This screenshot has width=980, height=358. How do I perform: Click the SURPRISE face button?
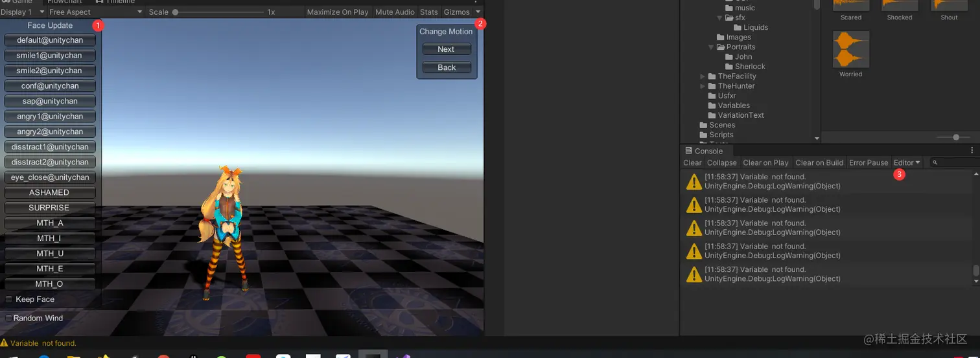tap(50, 208)
